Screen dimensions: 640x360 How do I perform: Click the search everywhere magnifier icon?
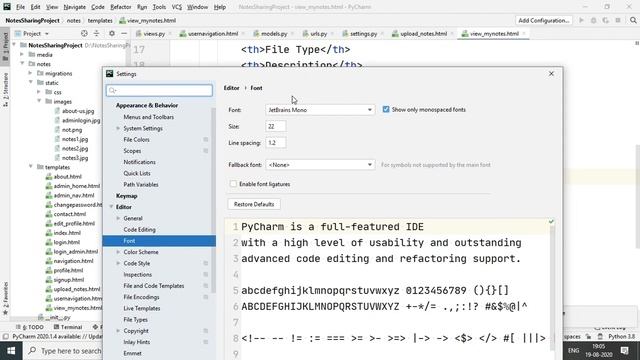633,20
